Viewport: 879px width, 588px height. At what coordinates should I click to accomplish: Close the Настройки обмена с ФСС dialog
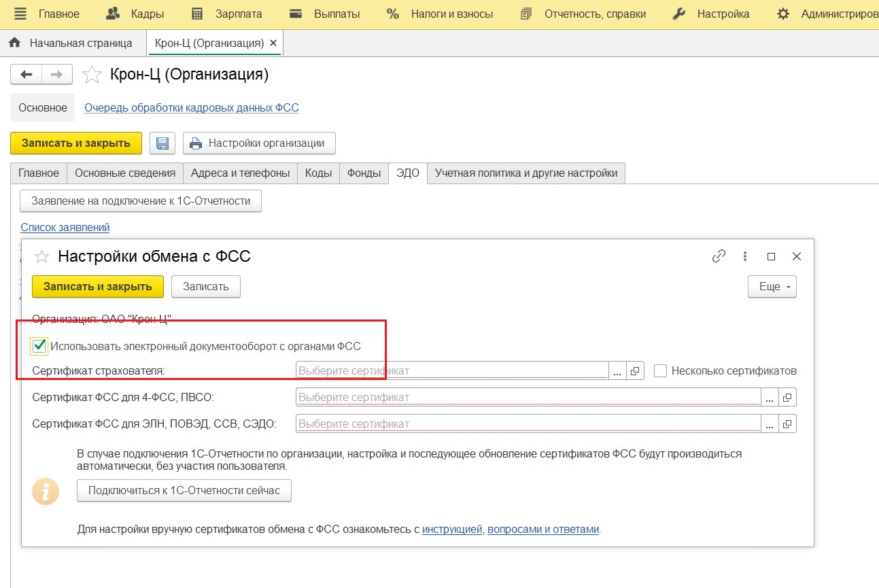pyautogui.click(x=797, y=256)
